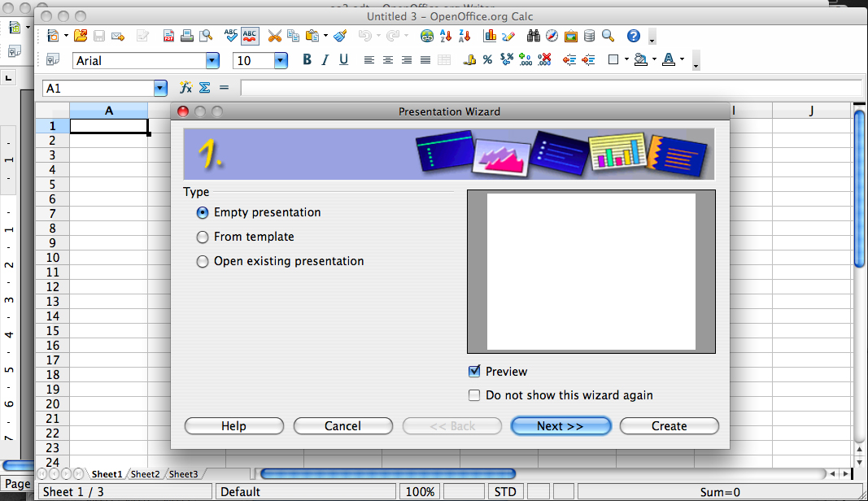The image size is (868, 501).
Task: Toggle Underline formatting
Action: click(344, 60)
